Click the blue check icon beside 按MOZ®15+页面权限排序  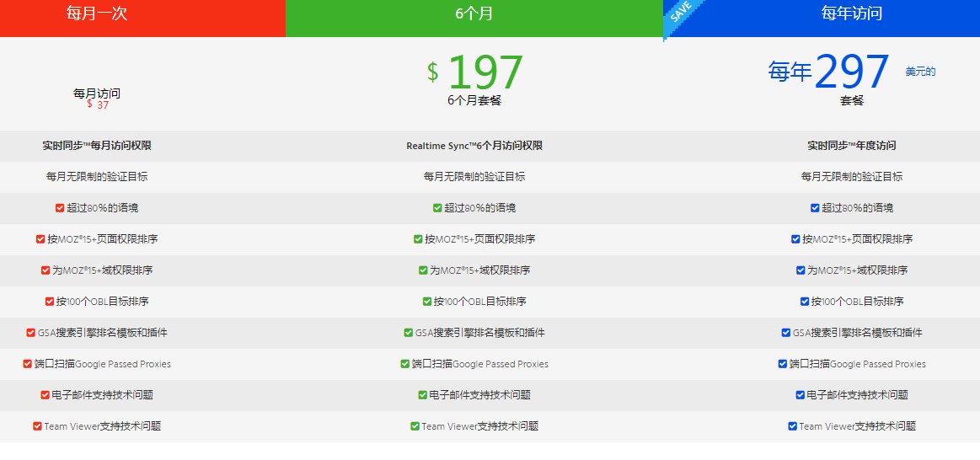(x=795, y=239)
